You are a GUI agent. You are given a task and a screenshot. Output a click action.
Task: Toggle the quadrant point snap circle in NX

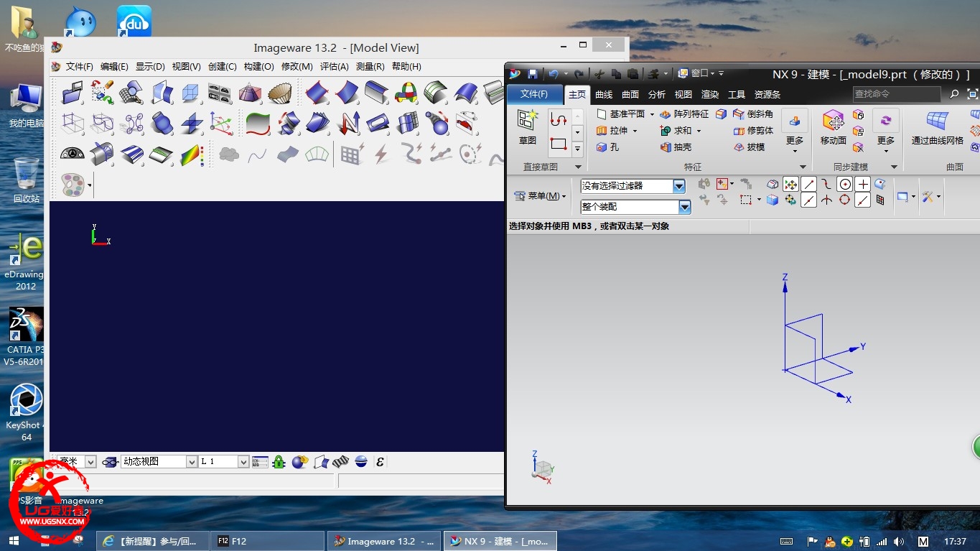pyautogui.click(x=844, y=200)
